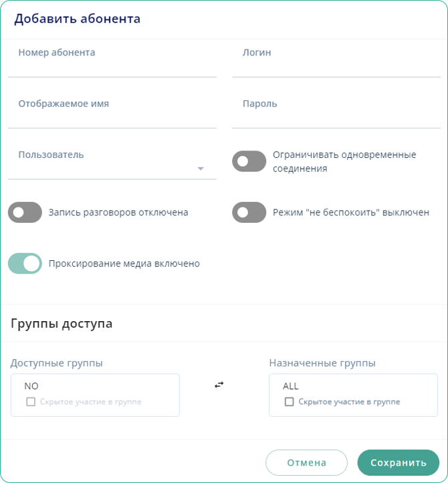This screenshot has height=483, width=448.
Task: Click the group transfer arrows icon
Action: click(x=219, y=385)
